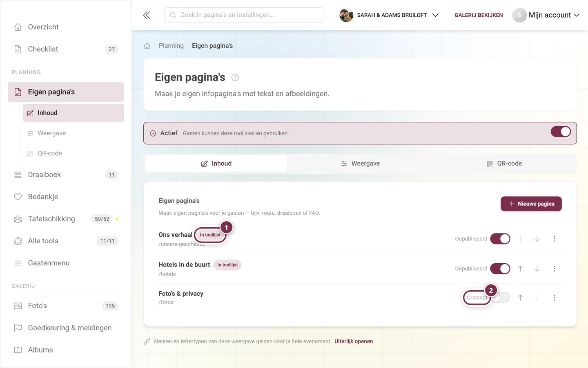Unpublish the Ons verhaal page

pyautogui.click(x=500, y=239)
